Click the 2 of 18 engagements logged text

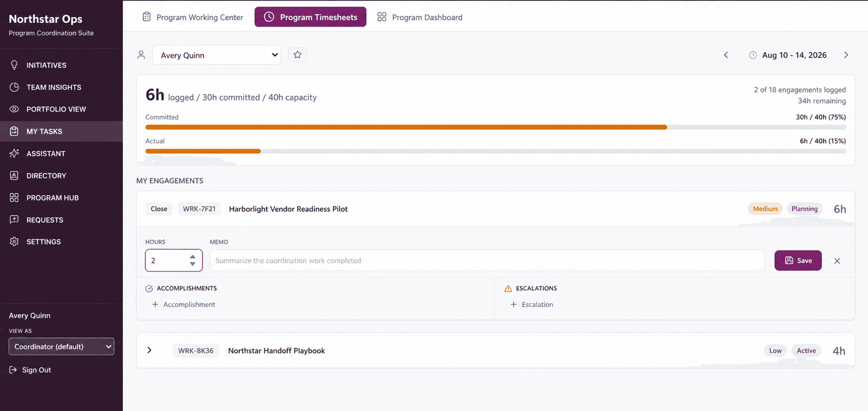tap(800, 90)
